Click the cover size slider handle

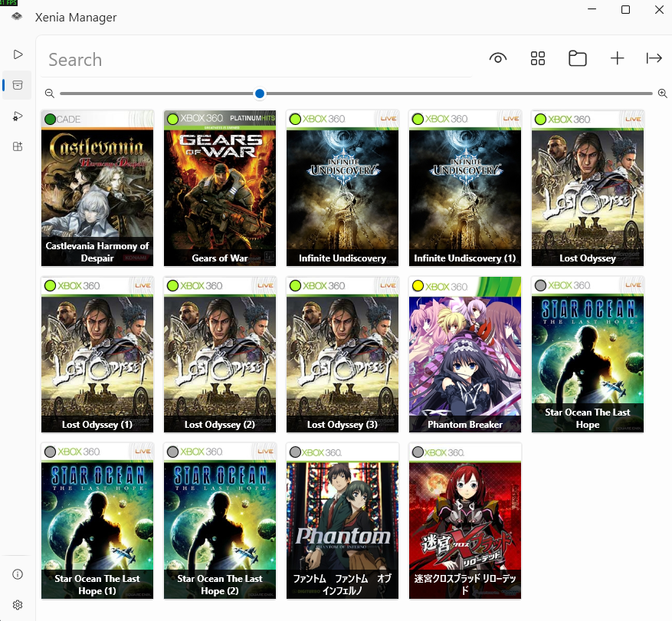(x=259, y=94)
